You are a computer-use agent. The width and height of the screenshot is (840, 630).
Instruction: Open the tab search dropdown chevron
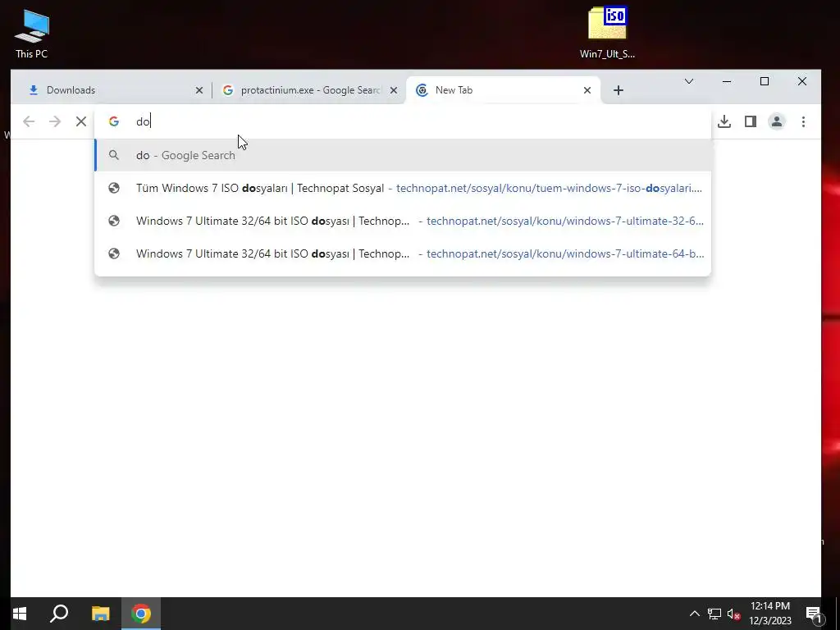tap(689, 81)
